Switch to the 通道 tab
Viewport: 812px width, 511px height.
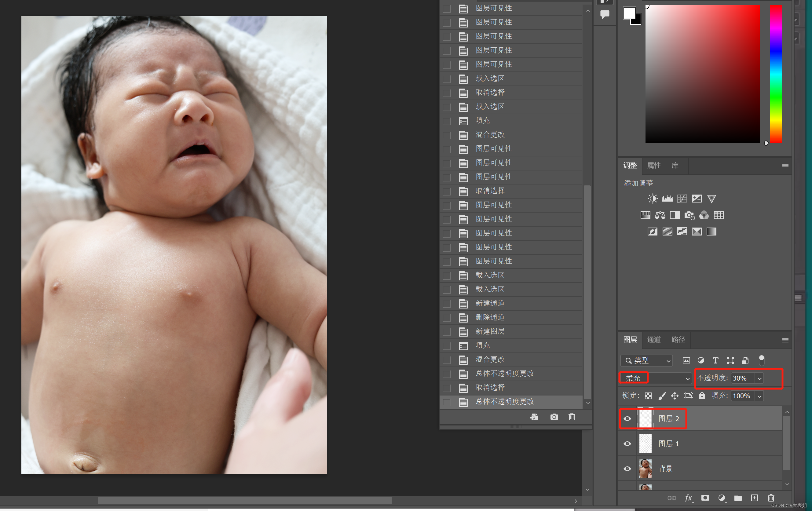(x=653, y=339)
